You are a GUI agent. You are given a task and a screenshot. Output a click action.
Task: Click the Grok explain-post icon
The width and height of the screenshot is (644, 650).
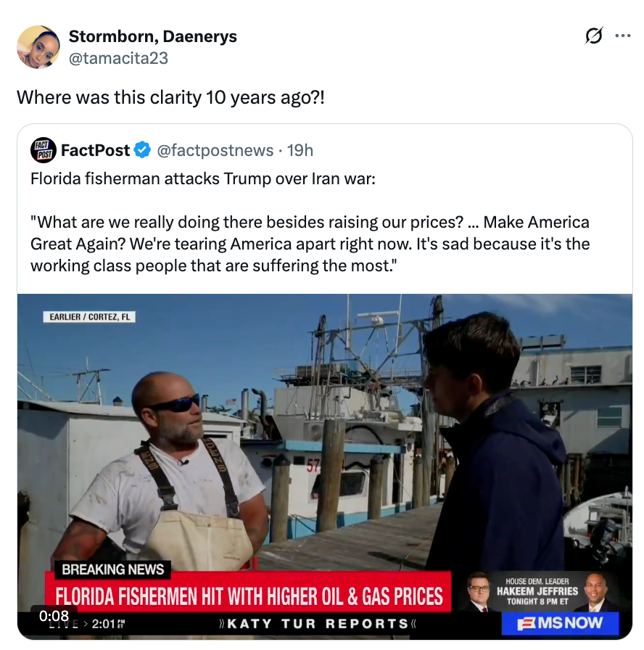(593, 36)
